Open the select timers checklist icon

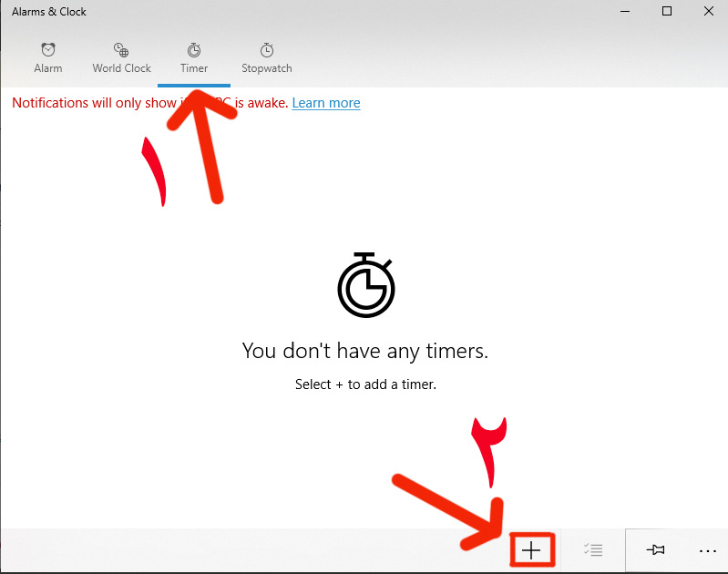point(593,550)
